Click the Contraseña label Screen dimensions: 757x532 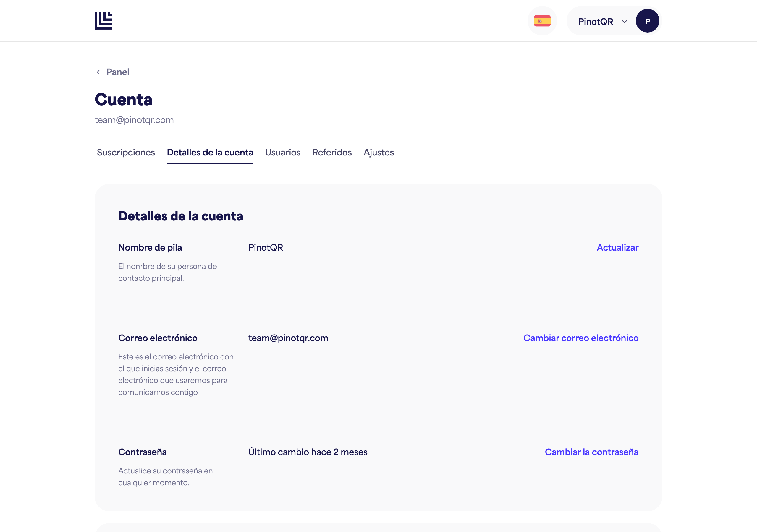pos(143,452)
